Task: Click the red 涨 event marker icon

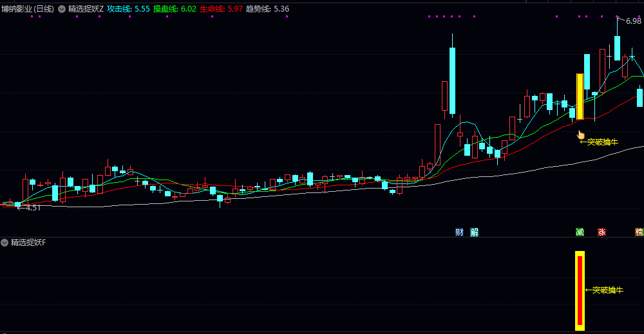Action: (x=601, y=232)
